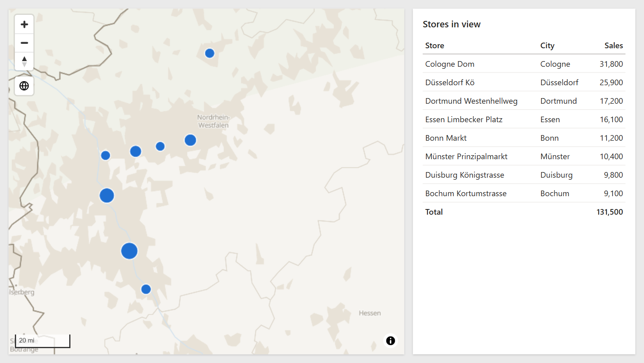The image size is (644, 363).
Task: Click the 31,800 sales value
Action: click(611, 64)
